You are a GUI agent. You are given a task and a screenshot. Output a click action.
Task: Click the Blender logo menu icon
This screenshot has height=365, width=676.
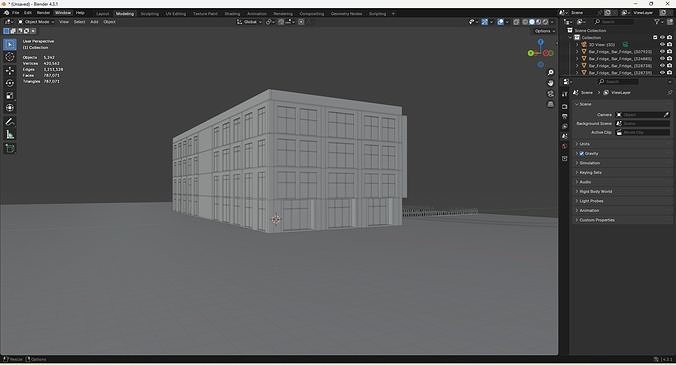click(6, 13)
